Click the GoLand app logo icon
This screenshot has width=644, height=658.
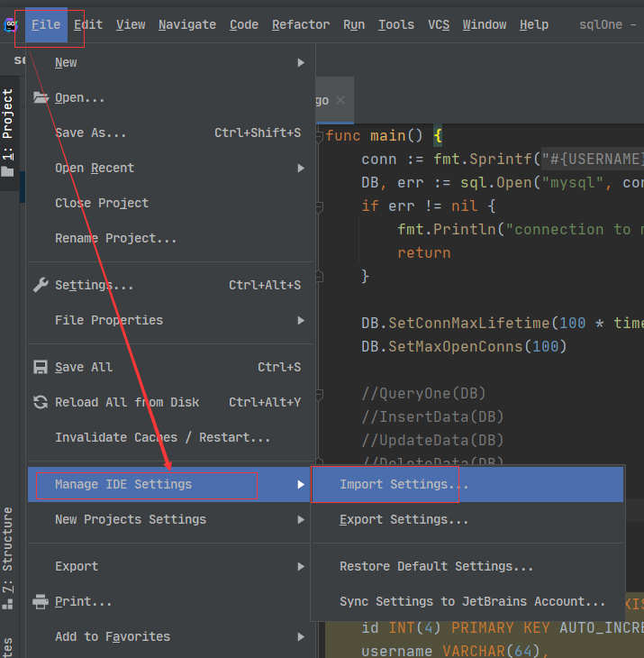tap(10, 25)
